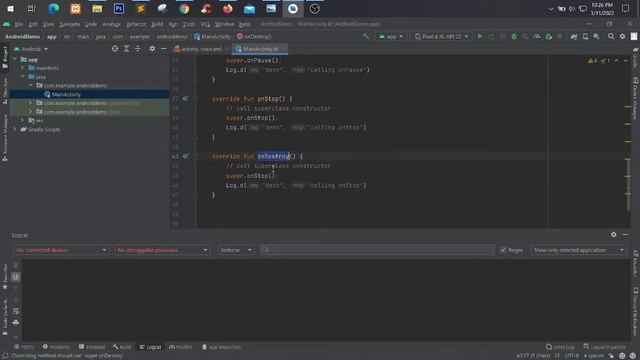Screen dimensions: 640x360
Task: Open Logcat panel settings gear
Action: click(613, 235)
